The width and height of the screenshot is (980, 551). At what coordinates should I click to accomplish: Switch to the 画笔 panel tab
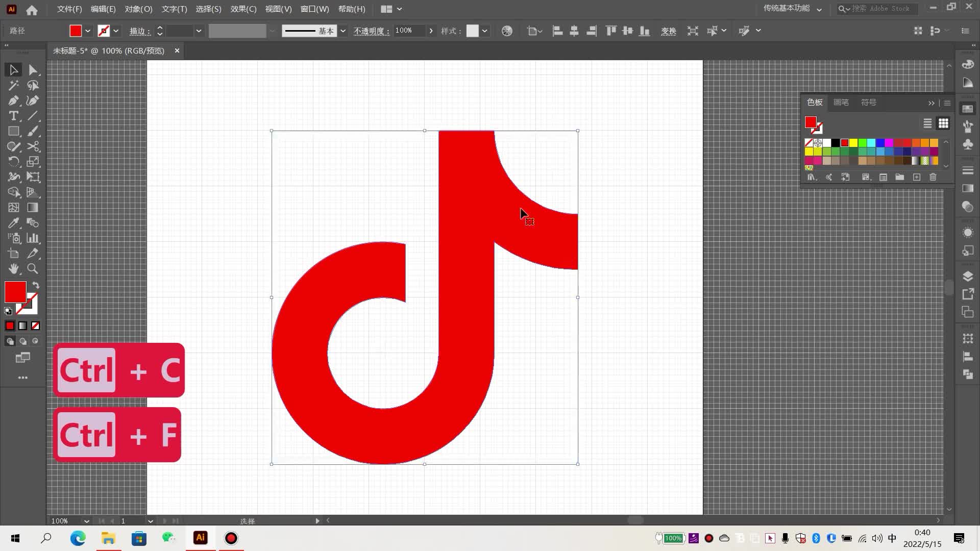[x=841, y=103]
